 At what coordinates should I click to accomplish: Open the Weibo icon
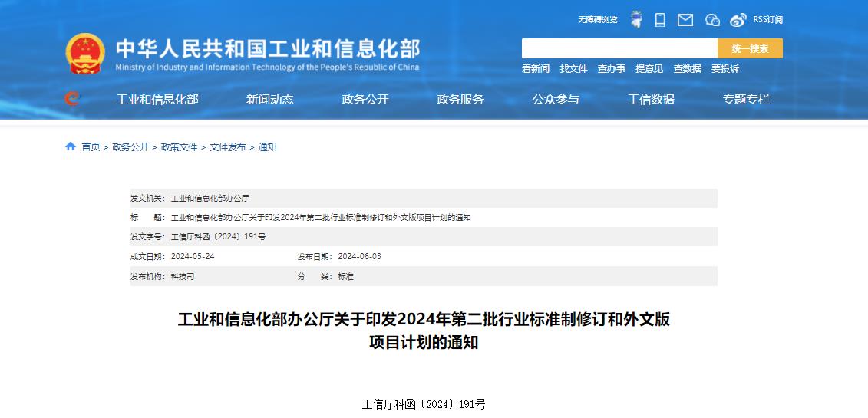click(738, 20)
